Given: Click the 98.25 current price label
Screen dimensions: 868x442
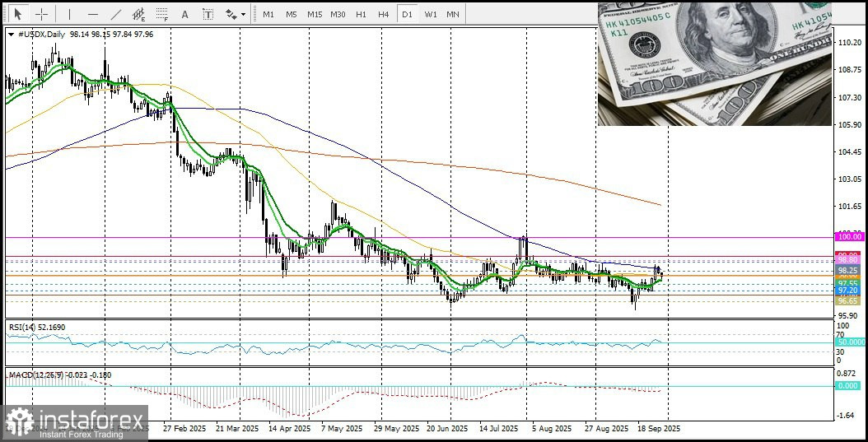Looking at the screenshot, I should point(848,270).
